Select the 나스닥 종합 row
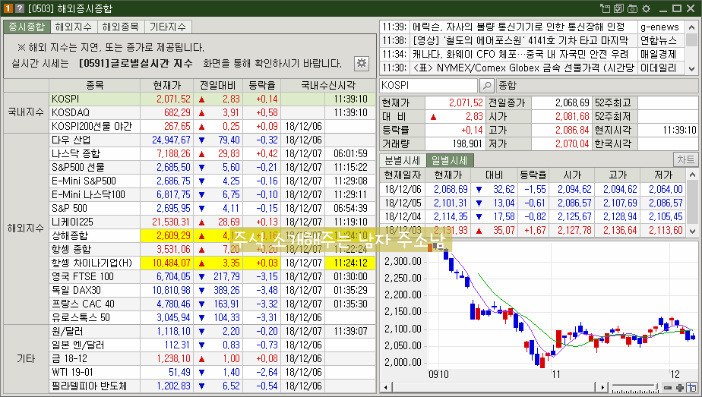This screenshot has width=702, height=397. tap(212, 154)
